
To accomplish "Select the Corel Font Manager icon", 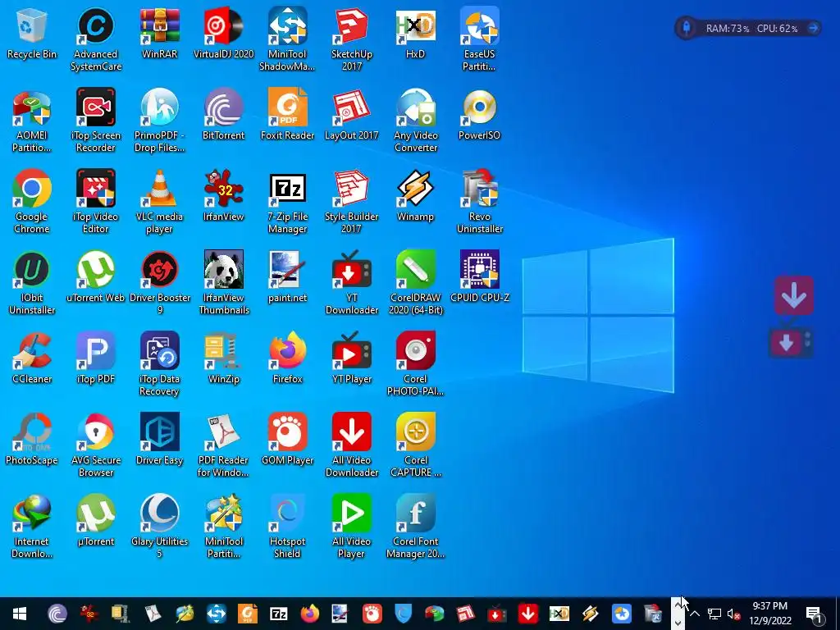I will coord(415,527).
